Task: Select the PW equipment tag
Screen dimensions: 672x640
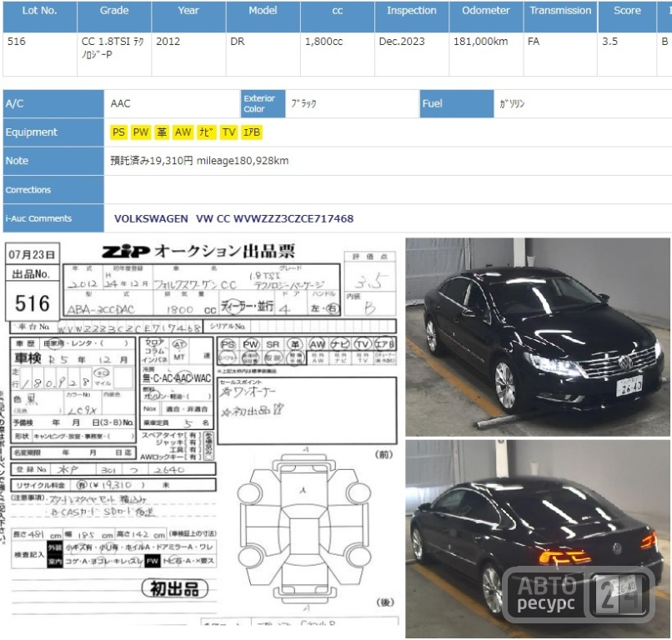Action: [x=141, y=132]
